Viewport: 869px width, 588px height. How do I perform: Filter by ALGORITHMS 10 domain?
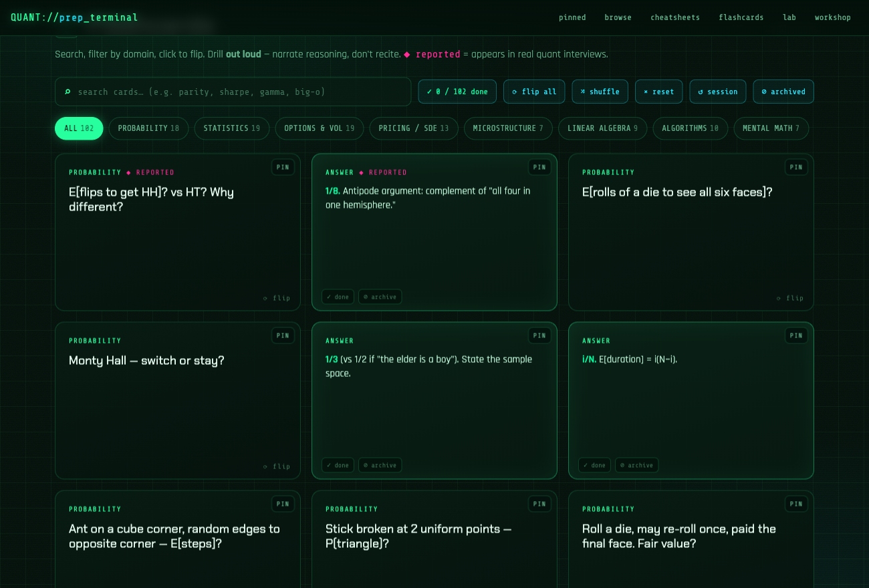tap(691, 128)
